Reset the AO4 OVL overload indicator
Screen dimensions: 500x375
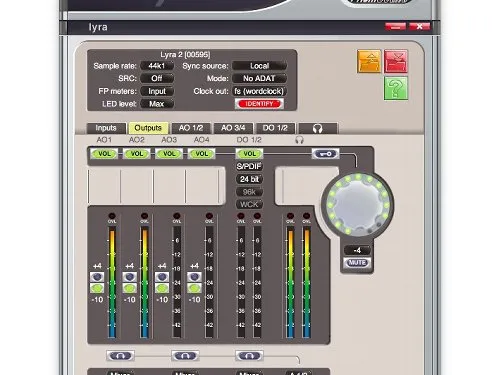[x=209, y=216]
